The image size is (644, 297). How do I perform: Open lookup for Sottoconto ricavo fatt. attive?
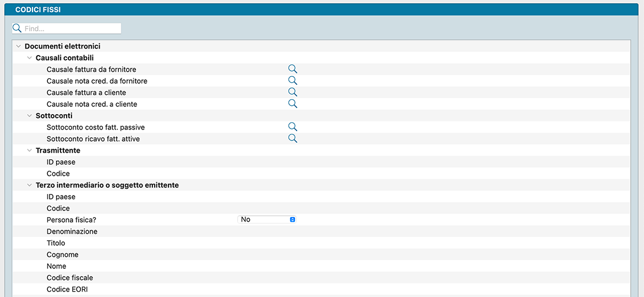[x=293, y=138]
